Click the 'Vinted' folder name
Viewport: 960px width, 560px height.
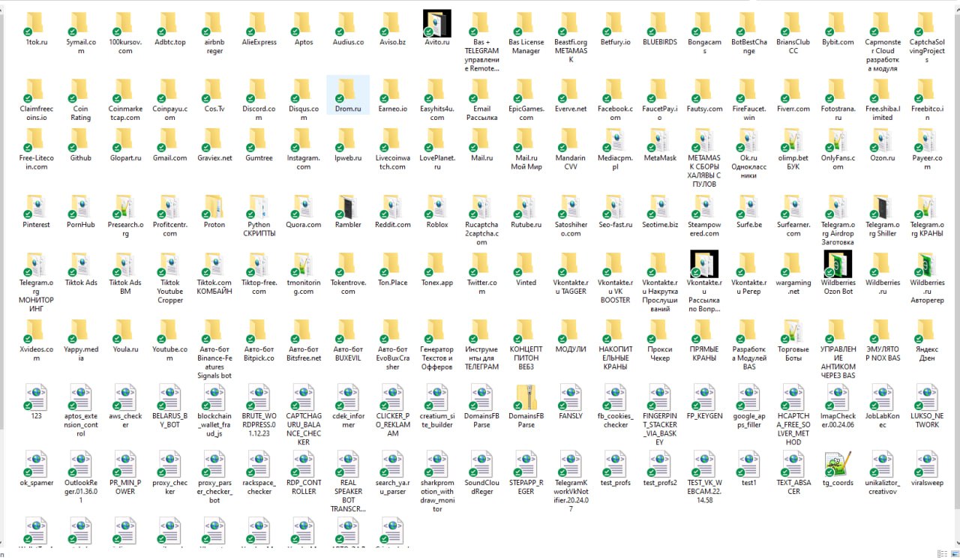coord(526,283)
